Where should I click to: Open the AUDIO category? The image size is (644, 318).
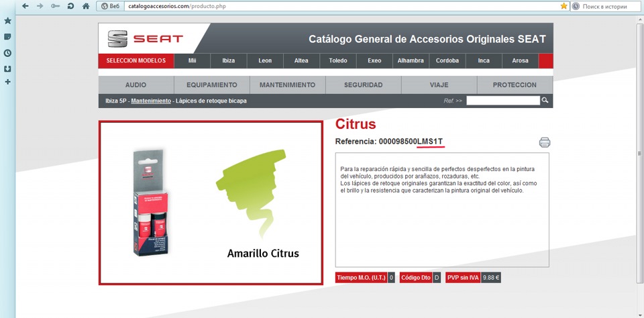[136, 85]
